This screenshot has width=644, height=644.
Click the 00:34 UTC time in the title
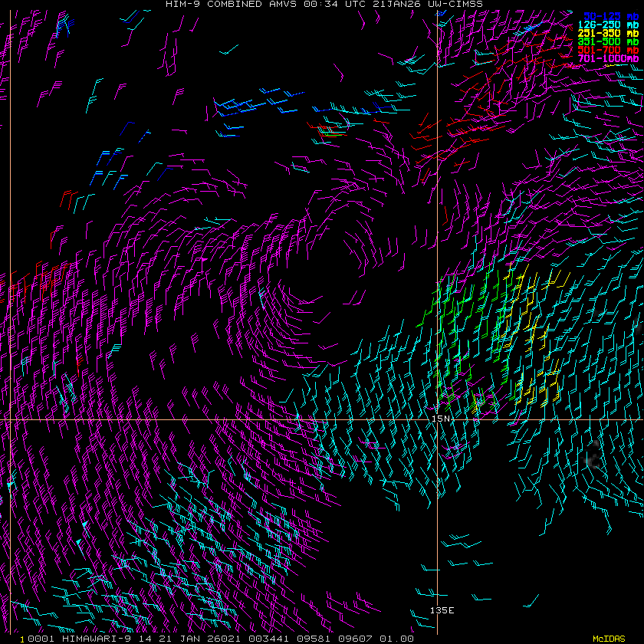click(x=334, y=4)
